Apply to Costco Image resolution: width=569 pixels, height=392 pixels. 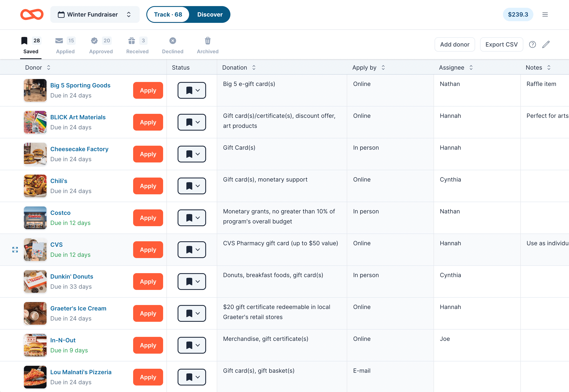(x=148, y=218)
